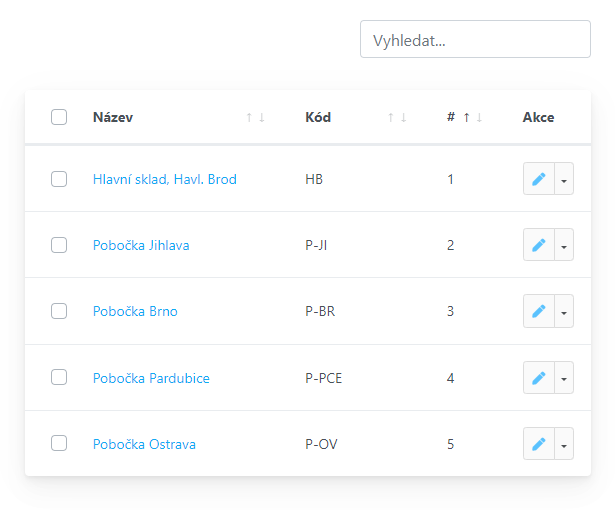Click edit pencil for Pobočka Ostrava

click(539, 444)
